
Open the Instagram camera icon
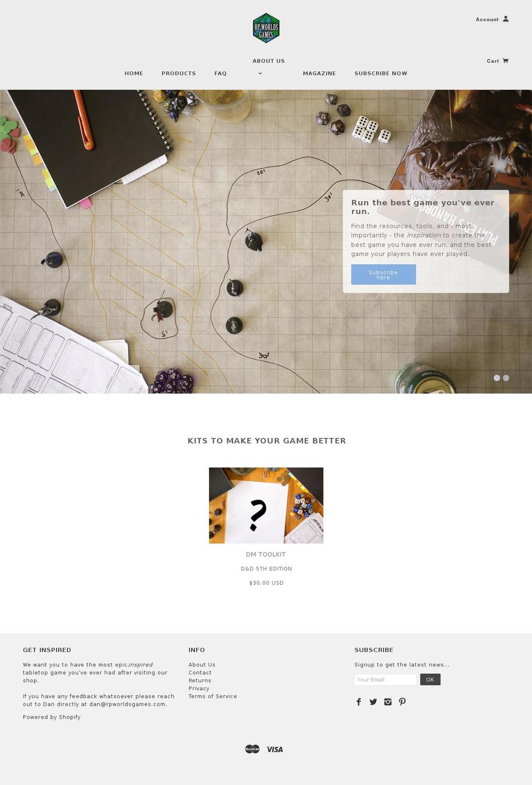388,702
